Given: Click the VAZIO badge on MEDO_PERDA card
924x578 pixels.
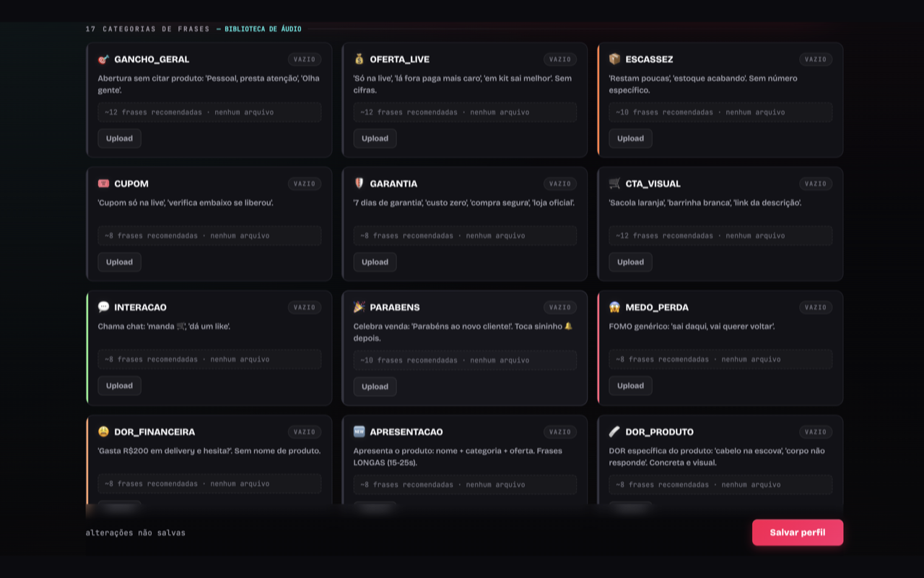Looking at the screenshot, I should (816, 307).
